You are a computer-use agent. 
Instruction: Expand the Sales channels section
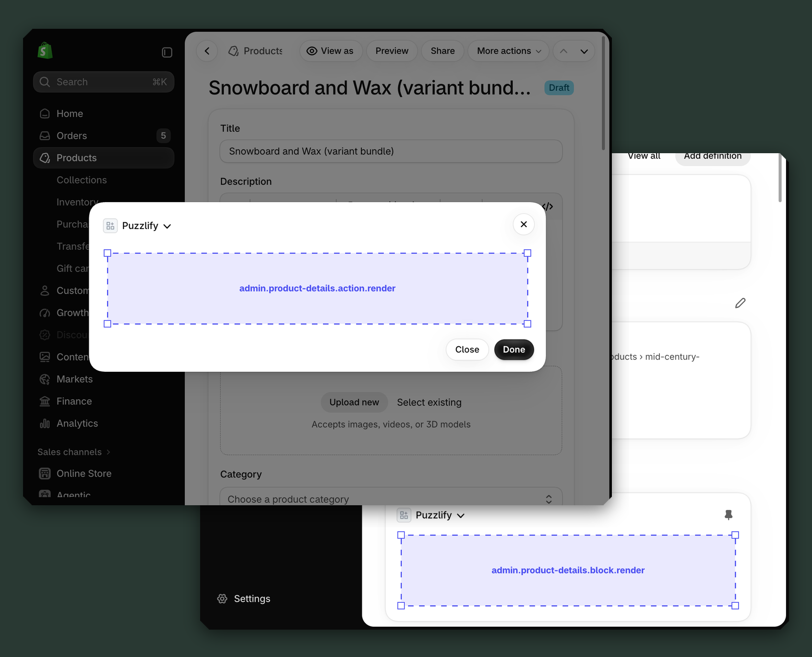pos(74,452)
